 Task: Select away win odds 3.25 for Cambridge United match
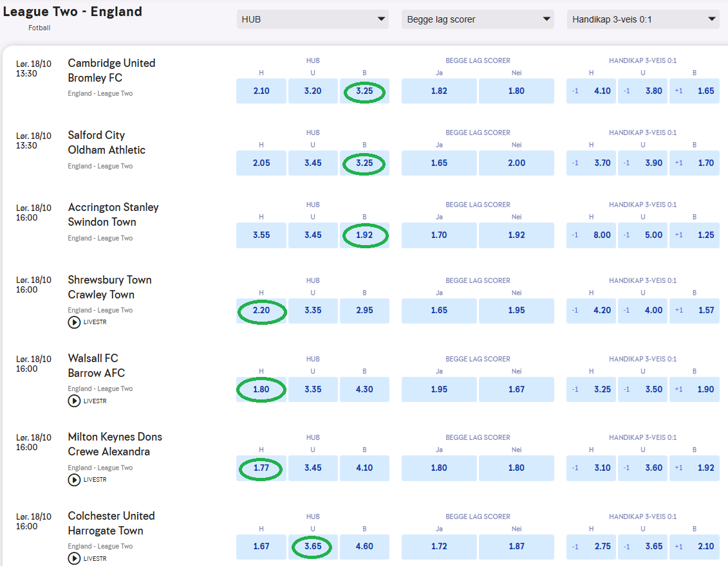point(364,91)
